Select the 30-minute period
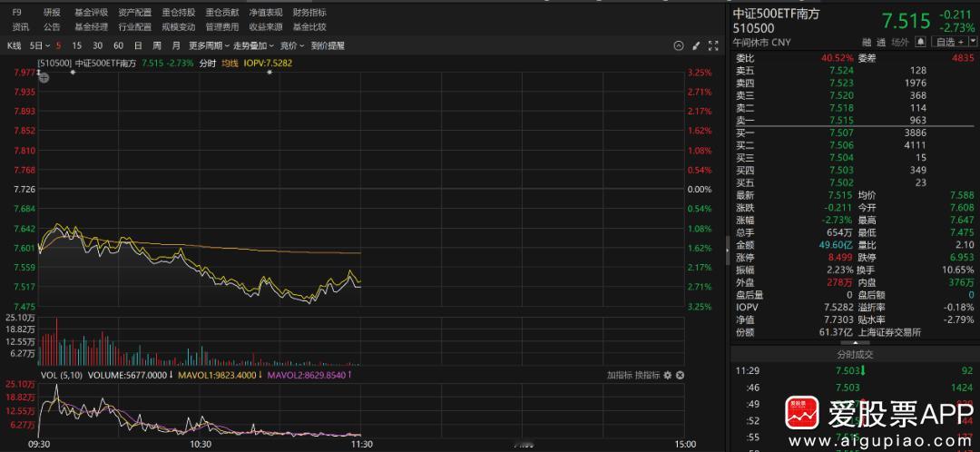The image size is (980, 452). [x=97, y=45]
